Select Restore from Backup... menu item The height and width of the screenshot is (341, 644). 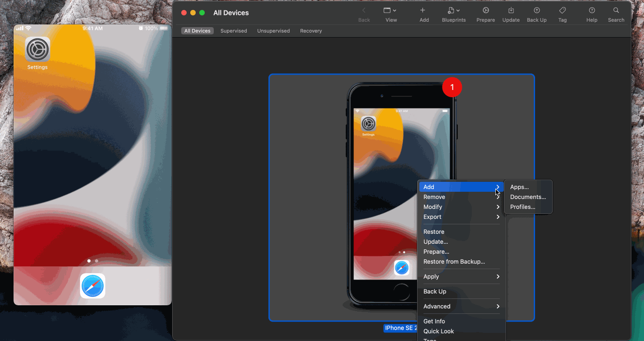click(461, 261)
